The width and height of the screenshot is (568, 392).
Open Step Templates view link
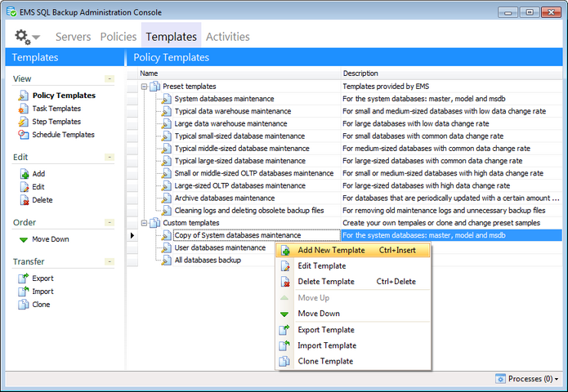(56, 122)
